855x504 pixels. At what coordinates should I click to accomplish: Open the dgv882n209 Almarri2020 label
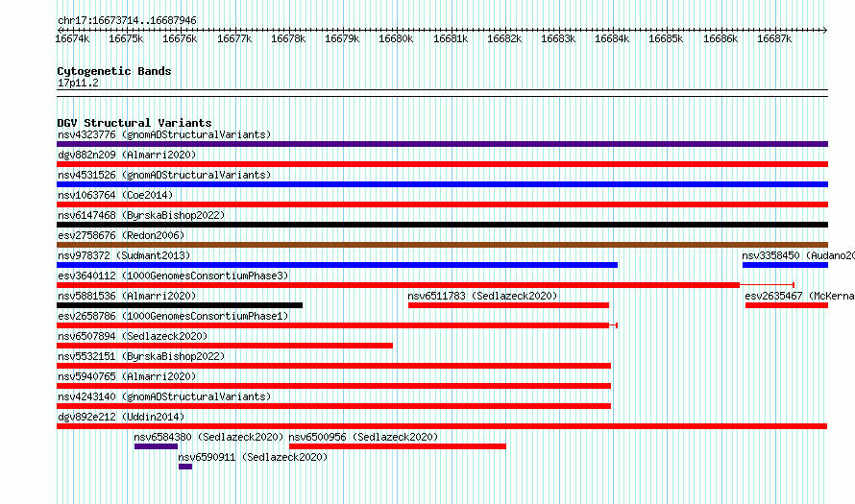coord(127,155)
